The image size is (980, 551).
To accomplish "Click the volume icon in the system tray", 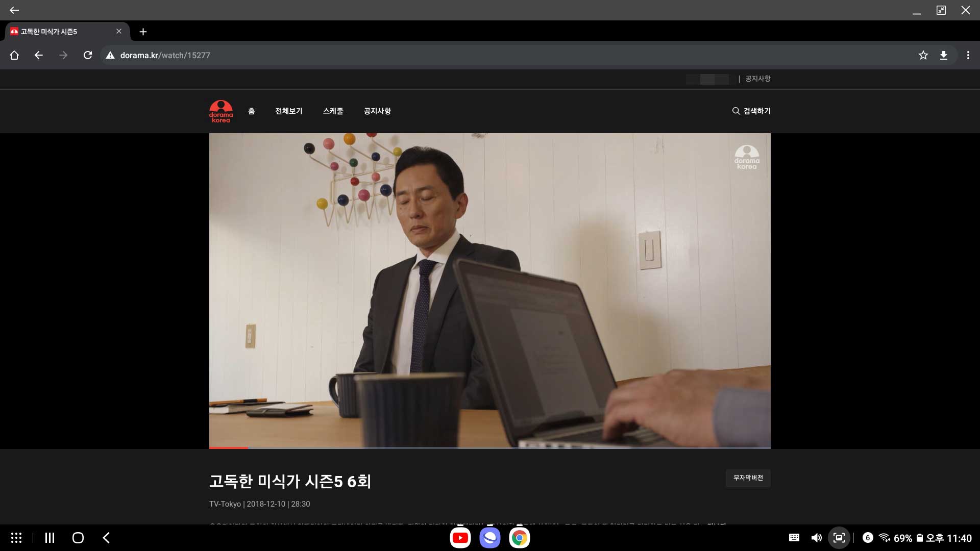I will [x=816, y=538].
